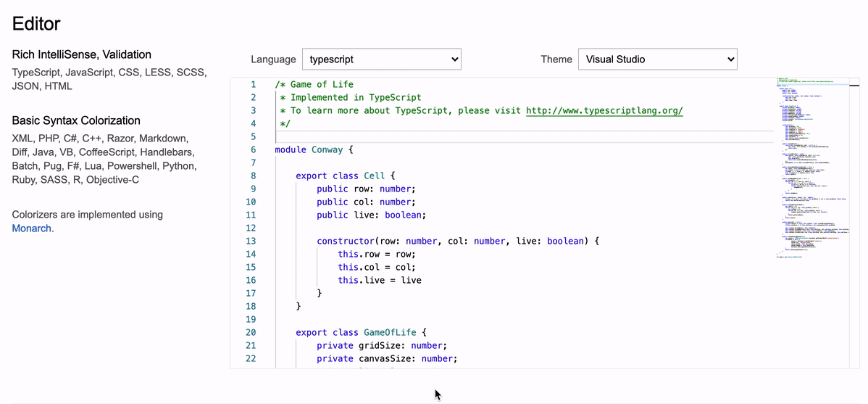This screenshot has height=404, width=868.
Task: Follow the typescriptlang.org URL in the comment
Action: pyautogui.click(x=604, y=110)
